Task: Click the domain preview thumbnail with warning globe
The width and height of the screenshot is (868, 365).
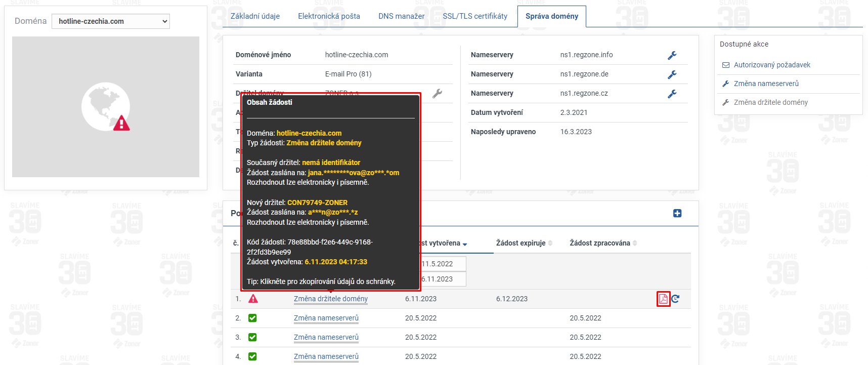Action: point(106,107)
